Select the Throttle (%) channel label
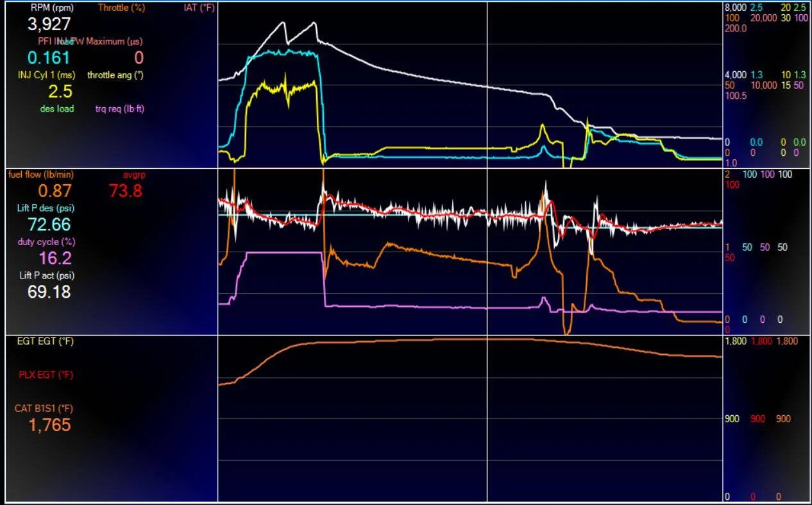This screenshot has height=505, width=812. tap(123, 8)
